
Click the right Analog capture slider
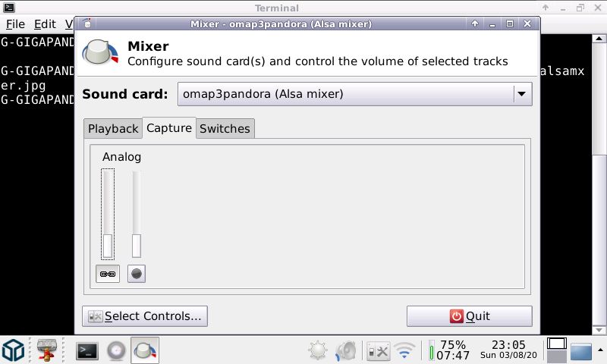[x=137, y=215]
